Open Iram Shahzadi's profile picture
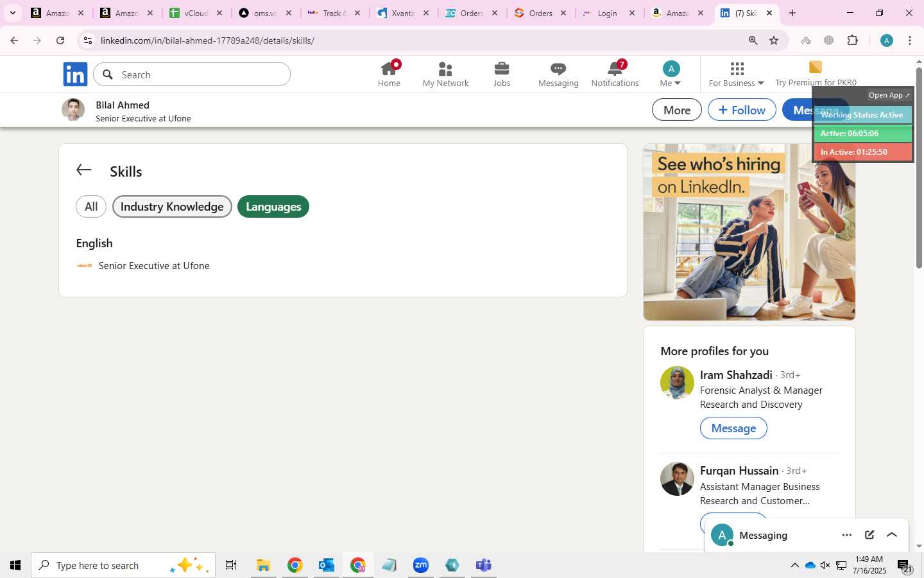The width and height of the screenshot is (924, 578). click(677, 383)
